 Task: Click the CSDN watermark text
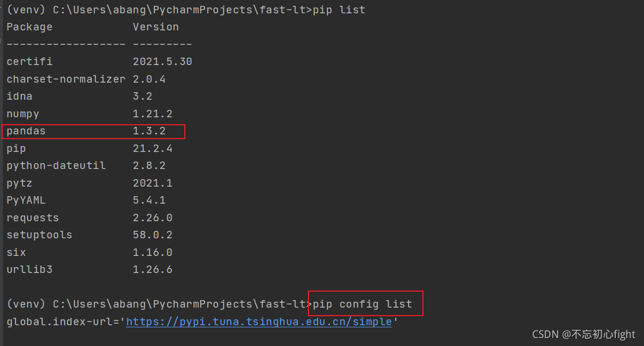(x=584, y=334)
